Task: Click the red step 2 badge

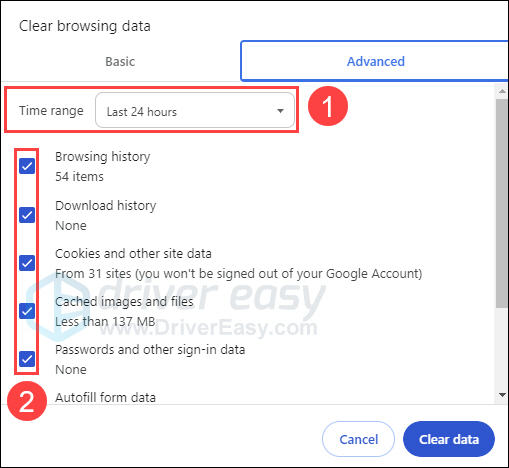Action: [27, 401]
